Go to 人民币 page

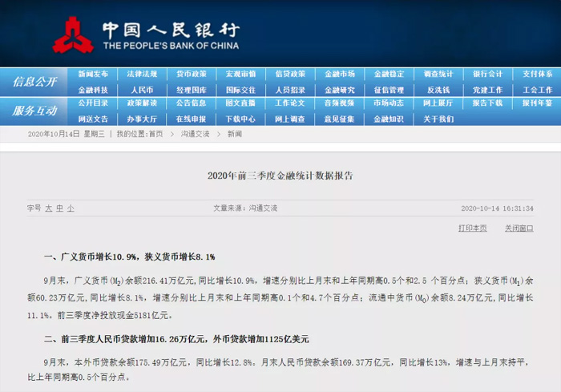(142, 90)
